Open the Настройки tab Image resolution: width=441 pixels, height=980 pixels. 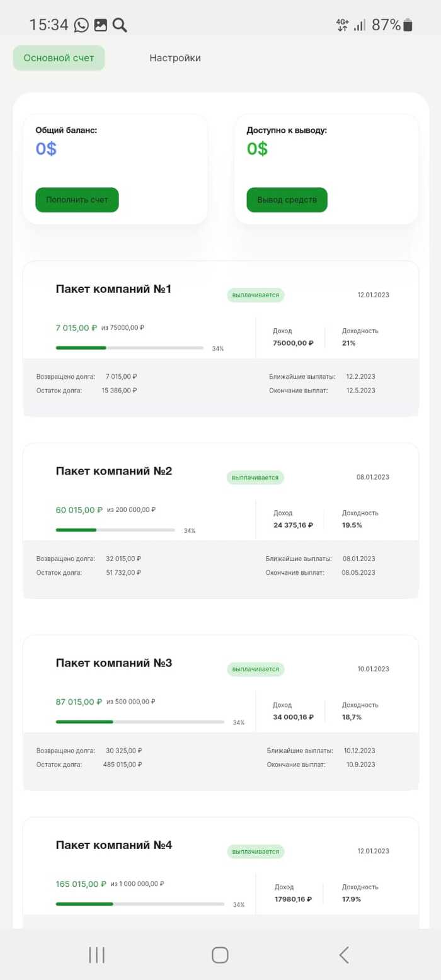tap(175, 58)
